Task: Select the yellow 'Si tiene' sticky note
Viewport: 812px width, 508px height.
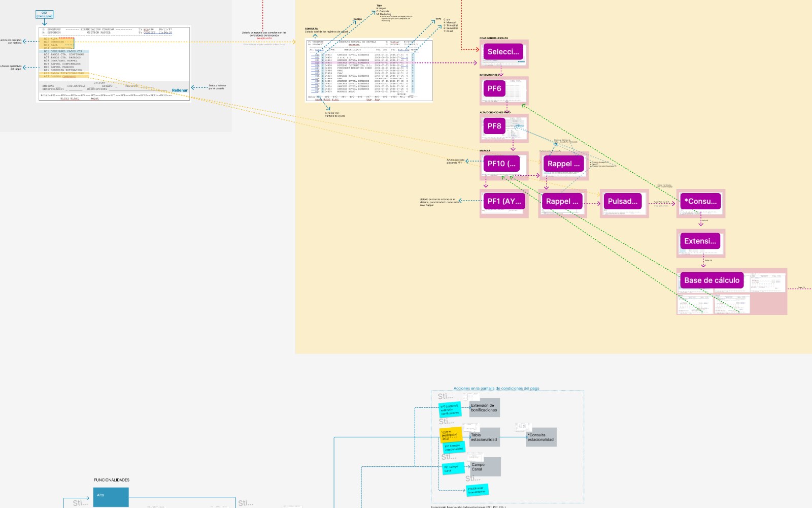Action: tap(451, 435)
